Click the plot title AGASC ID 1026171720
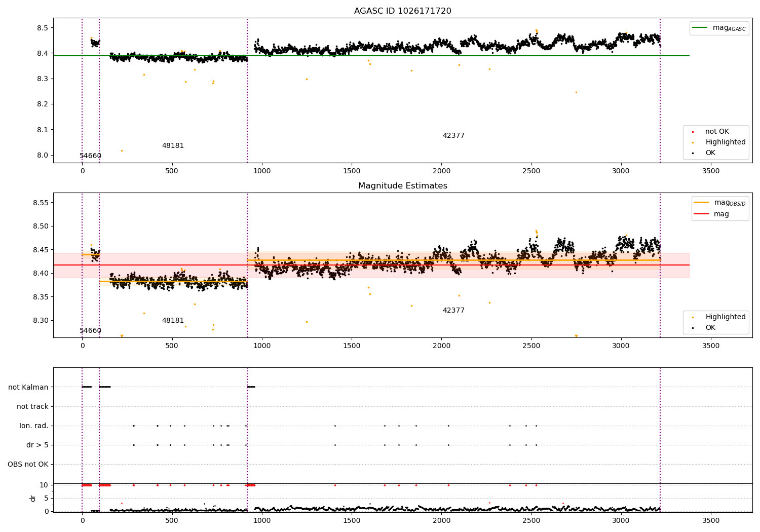This screenshot has height=532, width=760. coord(402,11)
